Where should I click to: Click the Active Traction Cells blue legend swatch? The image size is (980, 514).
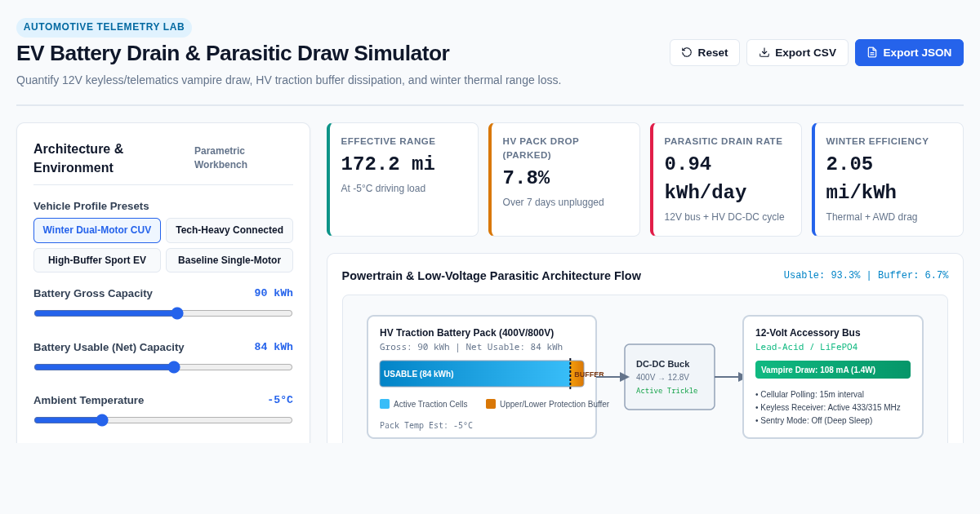(385, 404)
